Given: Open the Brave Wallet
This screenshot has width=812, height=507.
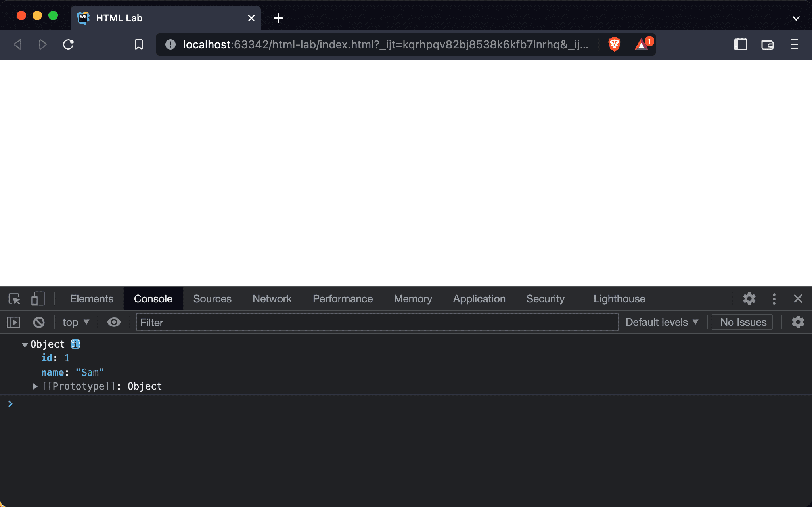Looking at the screenshot, I should click(767, 44).
